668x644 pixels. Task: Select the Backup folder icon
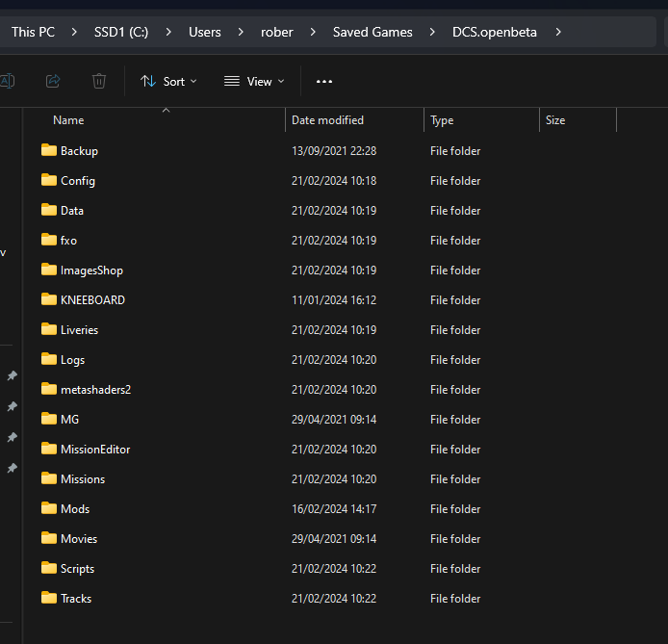click(48, 150)
